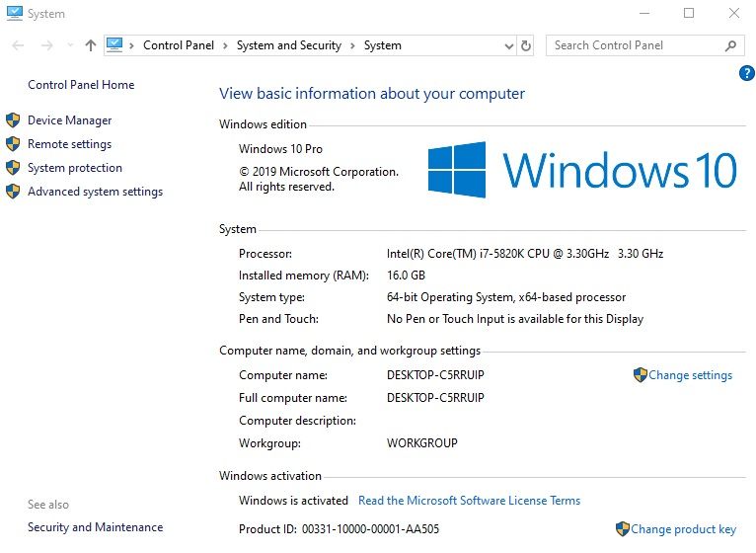The height and width of the screenshot is (553, 756).
Task: Click the Full computer name value
Action: 435,398
